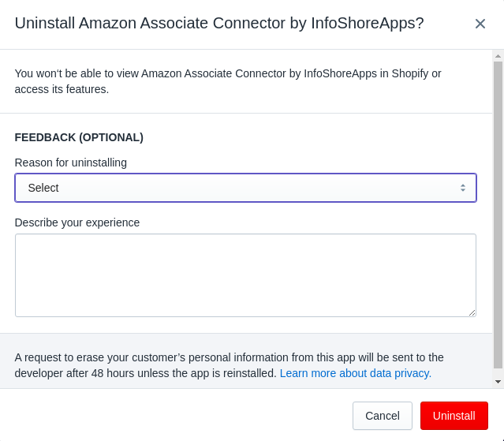The width and height of the screenshot is (504, 441).
Task: Click the scrollbar down arrow
Action: tap(498, 382)
